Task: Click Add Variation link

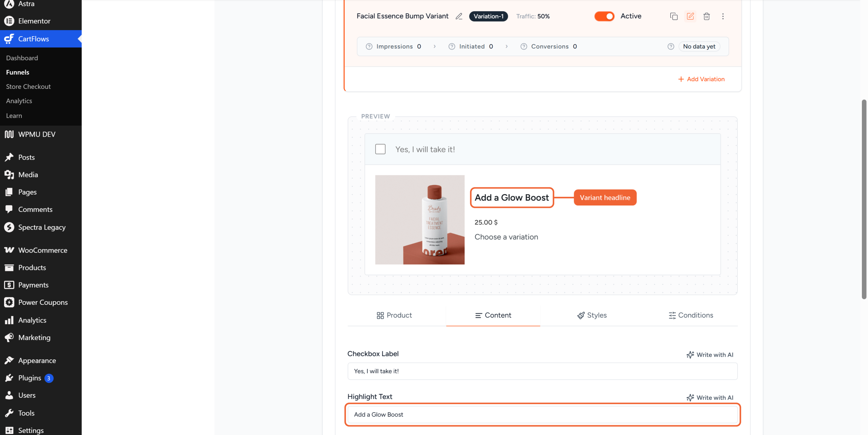Action: (x=701, y=79)
